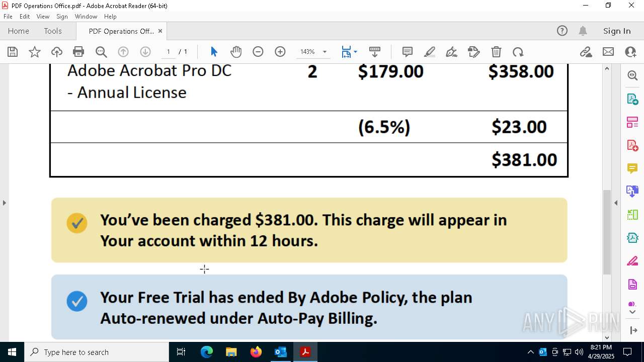Share a link to this file
The image size is (644, 362).
[x=586, y=52]
